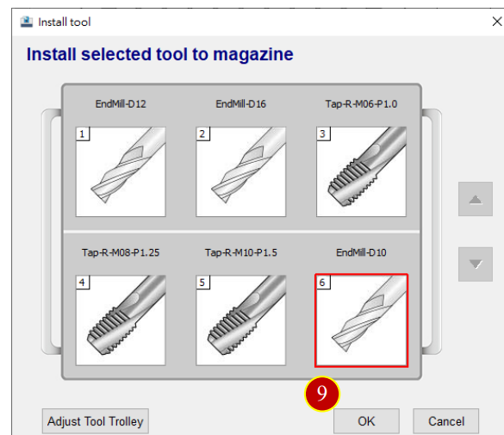Click slot number 3 label box
Image resolution: width=504 pixels, height=435 pixels.
[x=323, y=134]
